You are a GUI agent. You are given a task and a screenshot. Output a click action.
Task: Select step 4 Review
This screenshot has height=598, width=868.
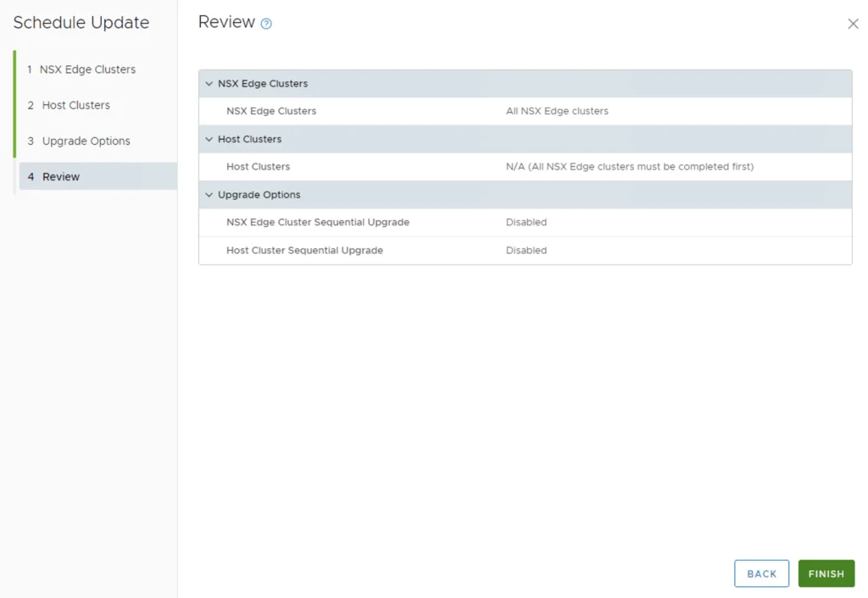[98, 176]
